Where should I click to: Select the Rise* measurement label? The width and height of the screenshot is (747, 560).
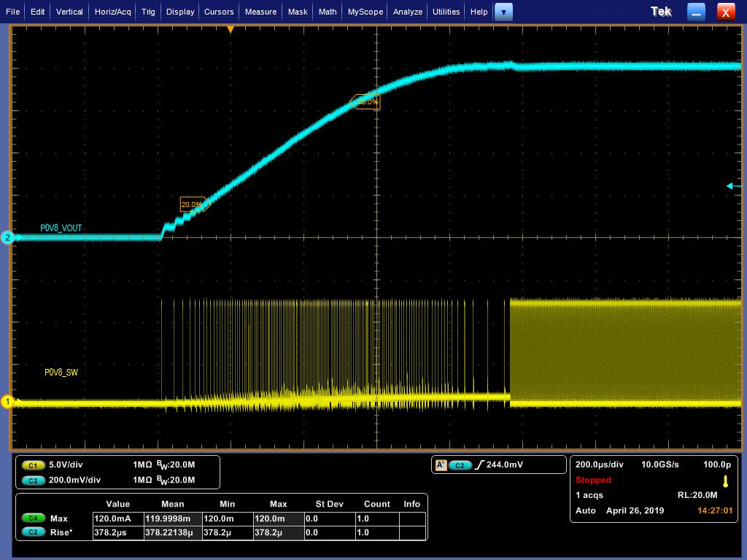[61, 532]
